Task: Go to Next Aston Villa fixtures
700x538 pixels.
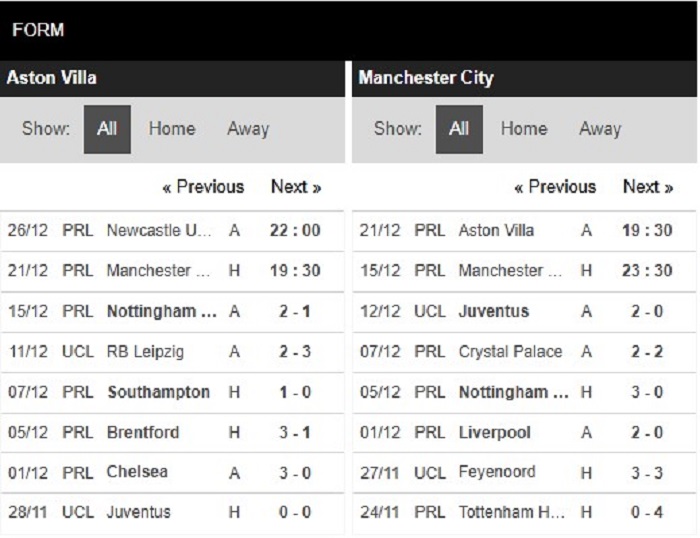Action: click(x=296, y=187)
